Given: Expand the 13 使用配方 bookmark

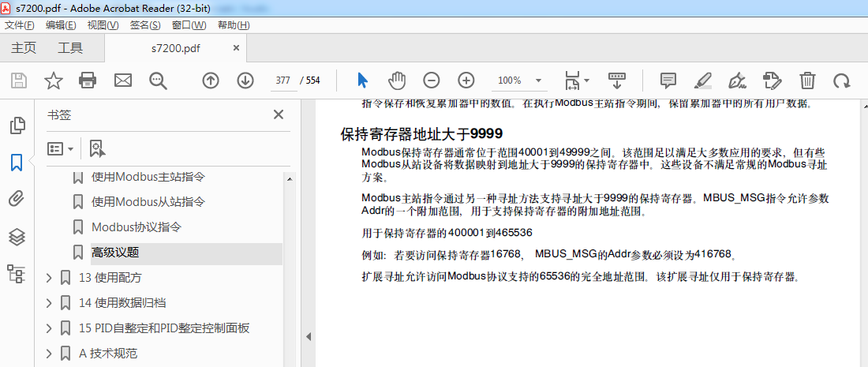Looking at the screenshot, I should click(49, 277).
